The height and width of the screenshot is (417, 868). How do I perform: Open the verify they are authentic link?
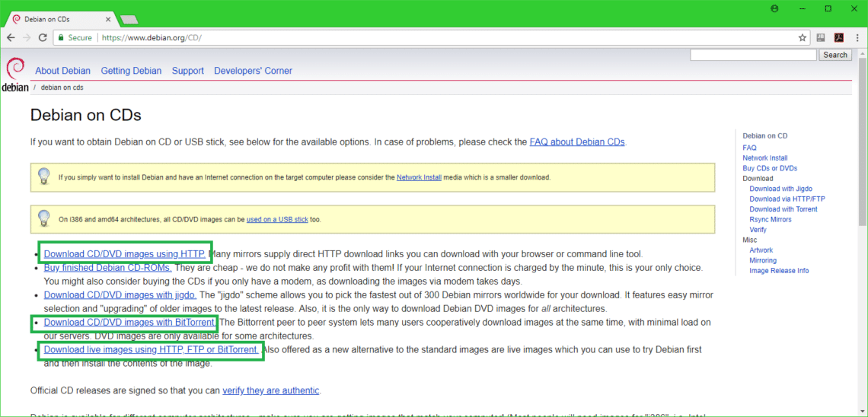(271, 390)
